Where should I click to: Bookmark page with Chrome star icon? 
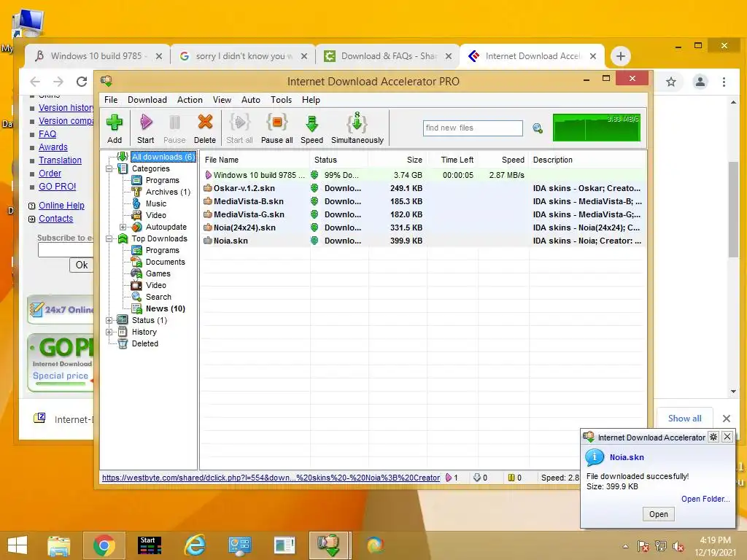point(671,82)
